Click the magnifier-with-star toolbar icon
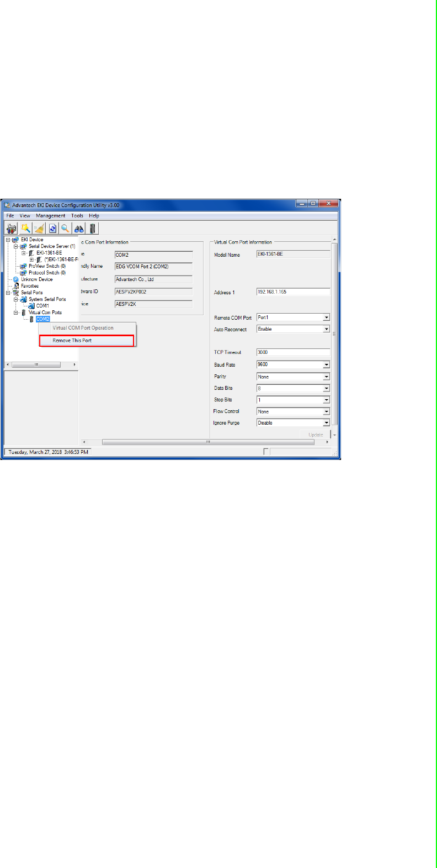This screenshot has width=437, height=868. tap(25, 229)
